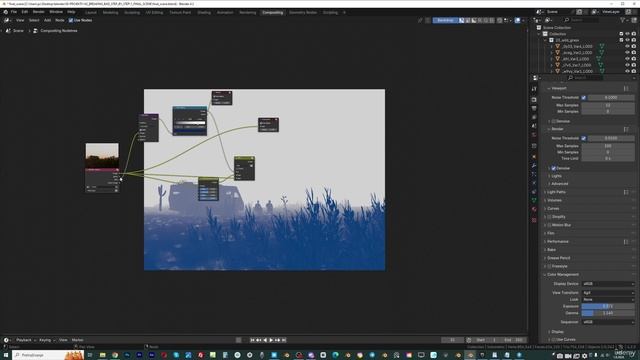Toggle the Viewport Denoise checkbox
640x360 pixels.
coord(554,121)
